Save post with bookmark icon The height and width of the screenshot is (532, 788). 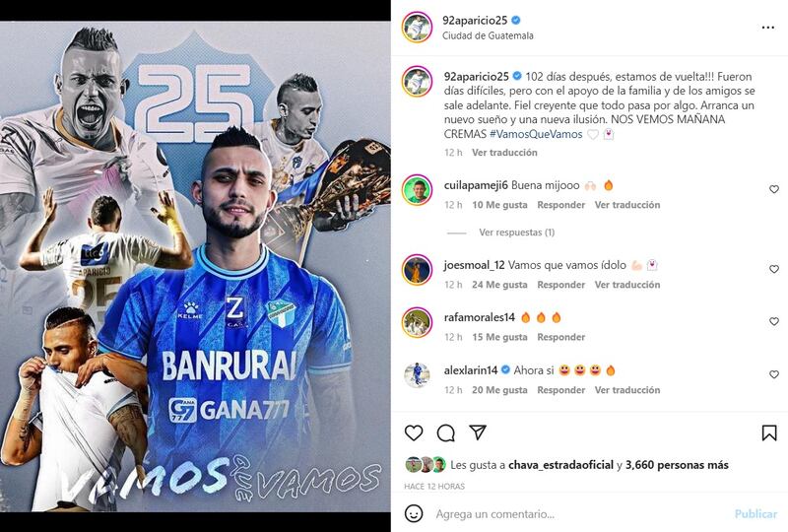(x=769, y=432)
